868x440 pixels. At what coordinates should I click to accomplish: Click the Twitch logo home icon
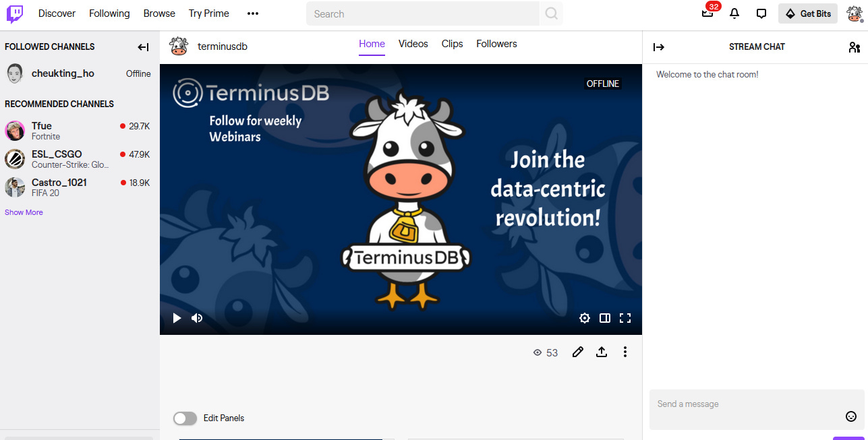coord(15,13)
